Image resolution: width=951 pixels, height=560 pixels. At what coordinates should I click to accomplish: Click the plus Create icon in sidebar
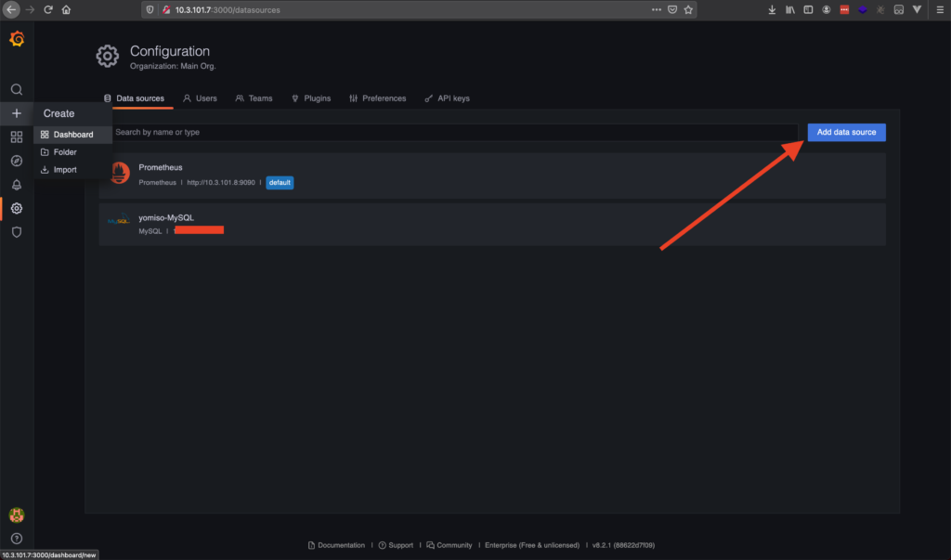click(17, 113)
